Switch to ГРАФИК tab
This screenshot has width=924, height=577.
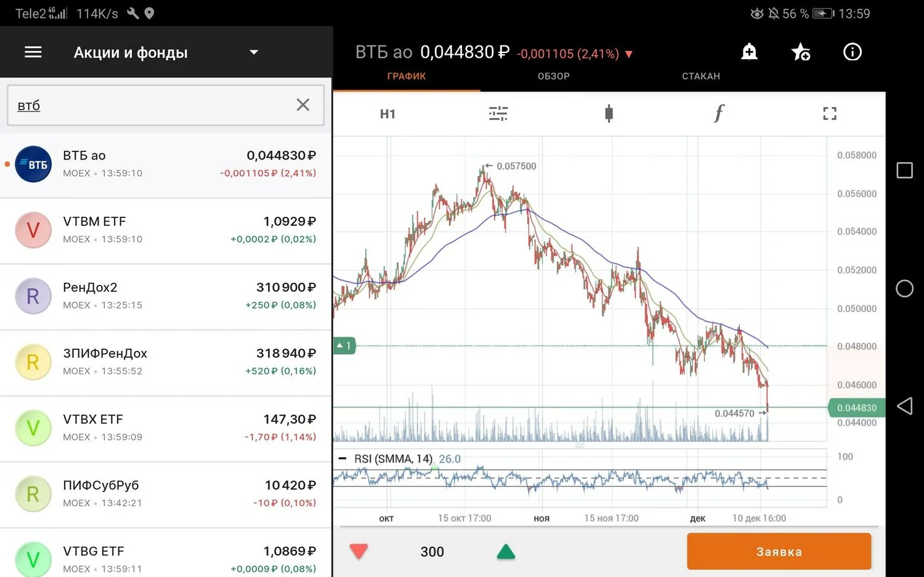(x=407, y=76)
